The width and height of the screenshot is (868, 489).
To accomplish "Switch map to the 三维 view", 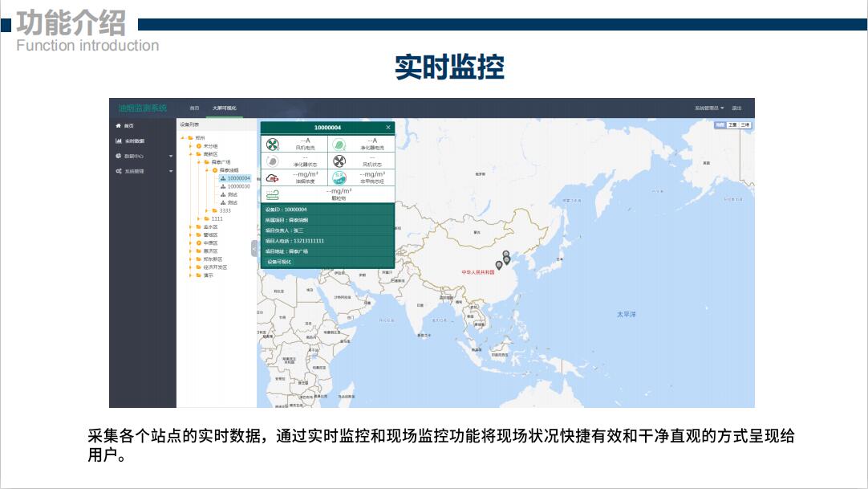I will pos(745,125).
